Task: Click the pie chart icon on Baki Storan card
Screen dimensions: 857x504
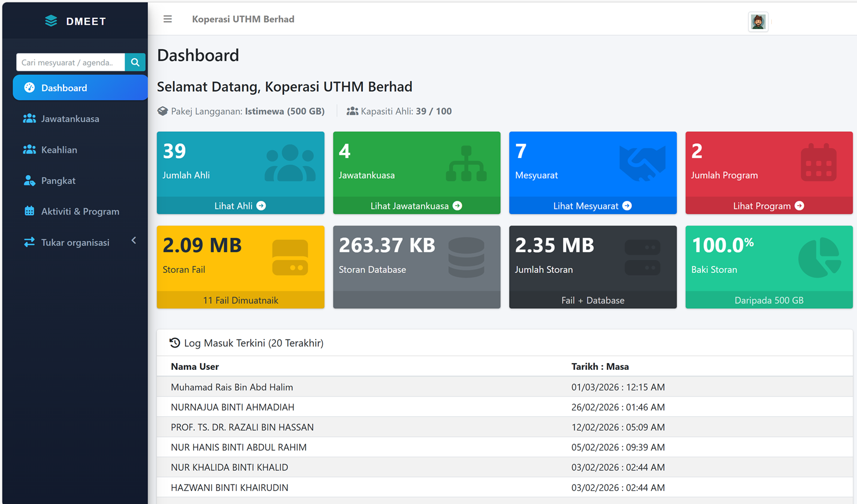Action: click(819, 257)
